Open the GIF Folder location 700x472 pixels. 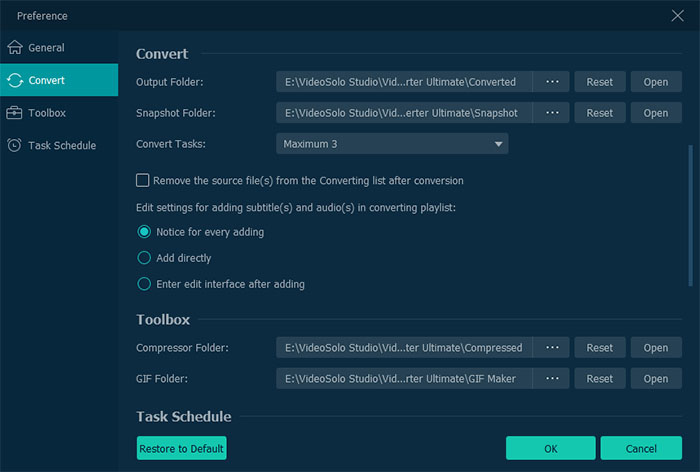click(x=656, y=378)
